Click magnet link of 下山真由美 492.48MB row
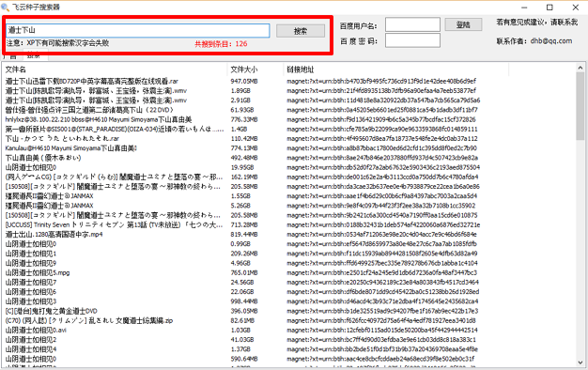This screenshot has width=588, height=370. pyautogui.click(x=382, y=158)
